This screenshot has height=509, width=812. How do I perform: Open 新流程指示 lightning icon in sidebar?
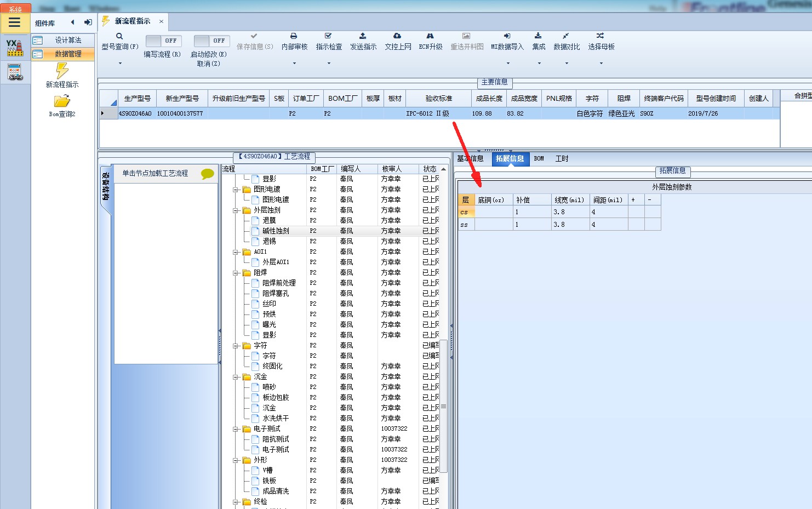click(62, 71)
